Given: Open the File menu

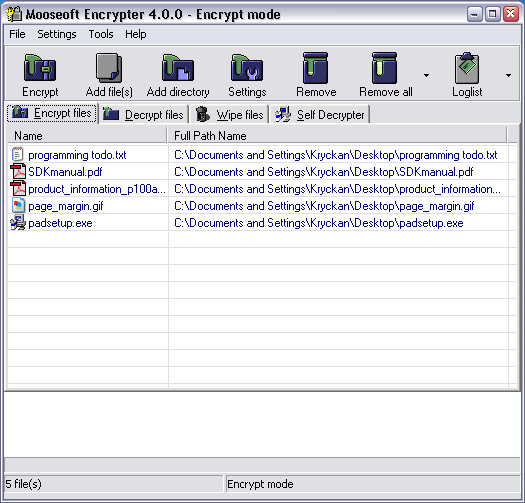Looking at the screenshot, I should point(17,34).
